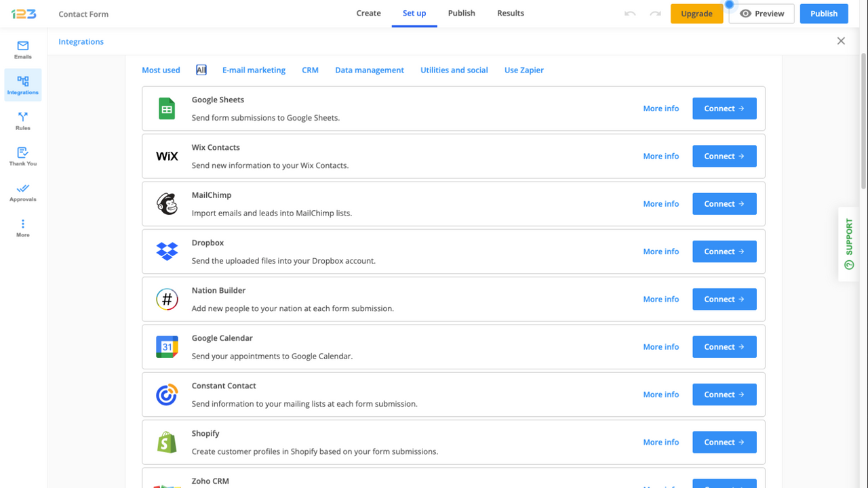Click the page vertical scrollbar
The image size is (868, 488).
[x=863, y=122]
